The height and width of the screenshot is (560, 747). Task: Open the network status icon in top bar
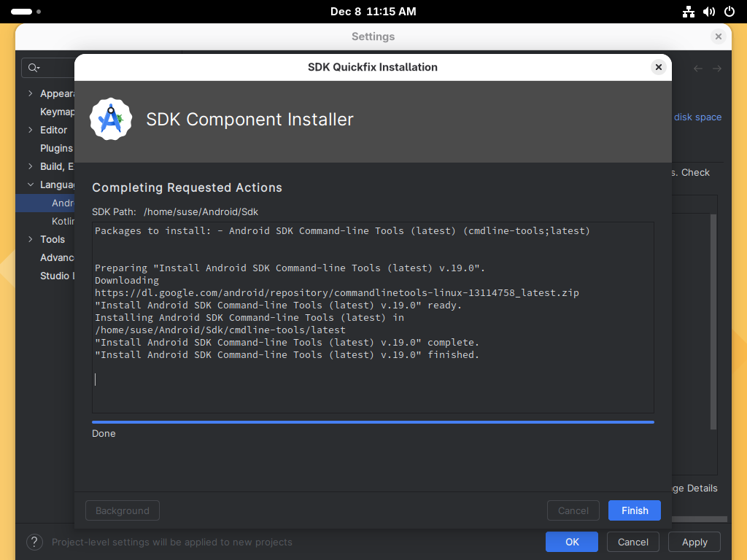[x=689, y=12]
